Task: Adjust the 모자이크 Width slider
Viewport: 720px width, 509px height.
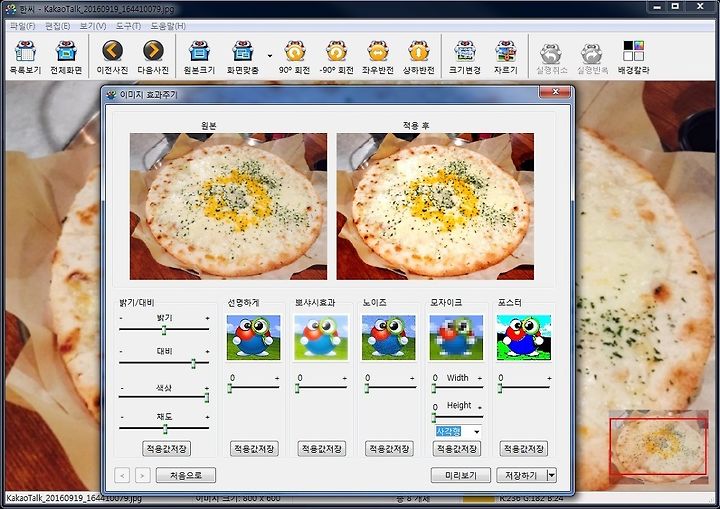Action: click(457, 388)
